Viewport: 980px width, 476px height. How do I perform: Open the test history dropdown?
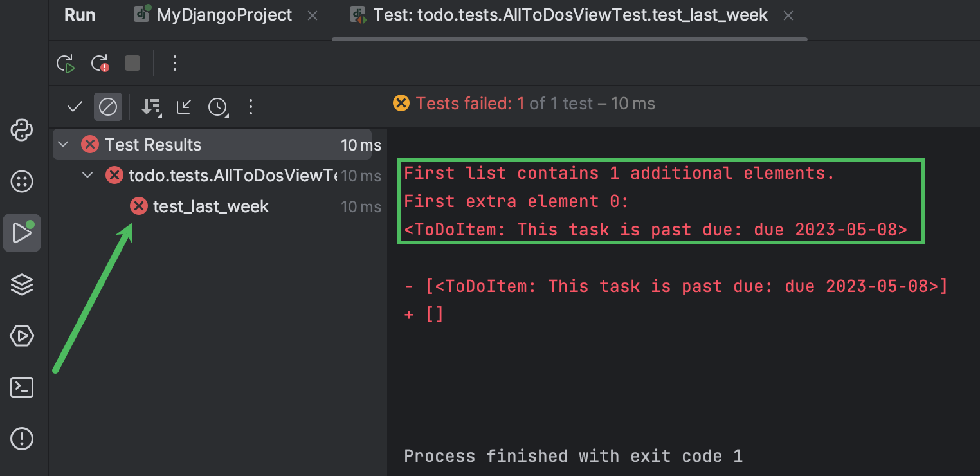click(218, 107)
